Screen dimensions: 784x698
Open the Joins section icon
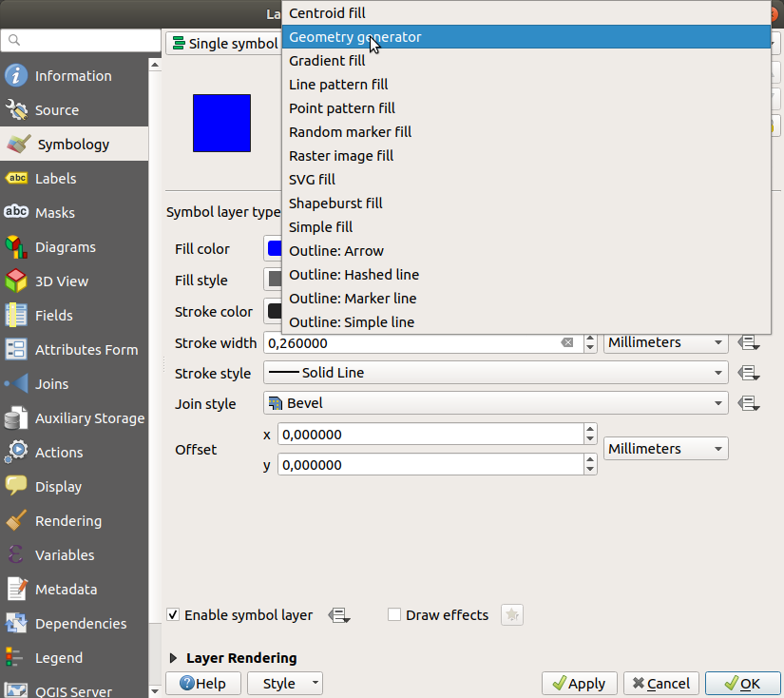16,384
